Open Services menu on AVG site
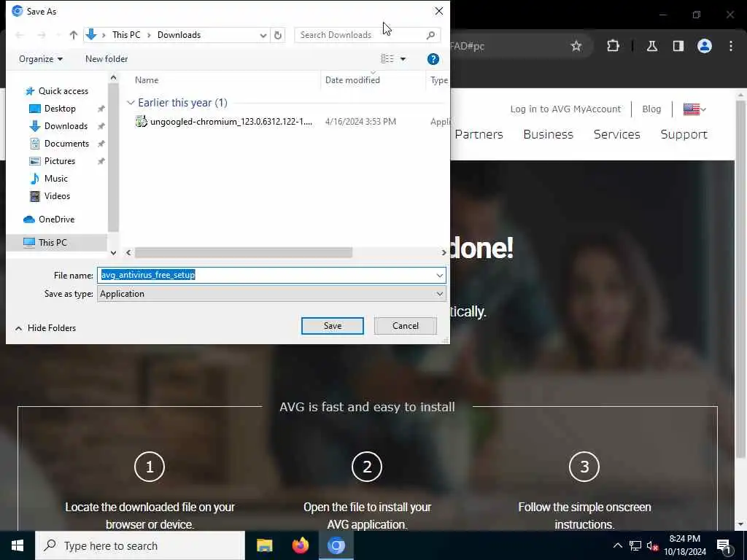This screenshot has width=747, height=560. click(x=616, y=135)
